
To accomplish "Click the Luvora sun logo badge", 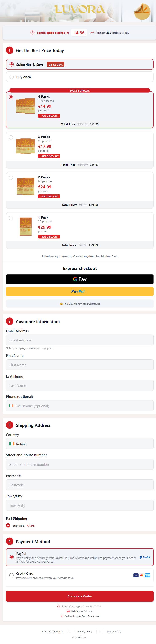I will [x=142, y=12].
